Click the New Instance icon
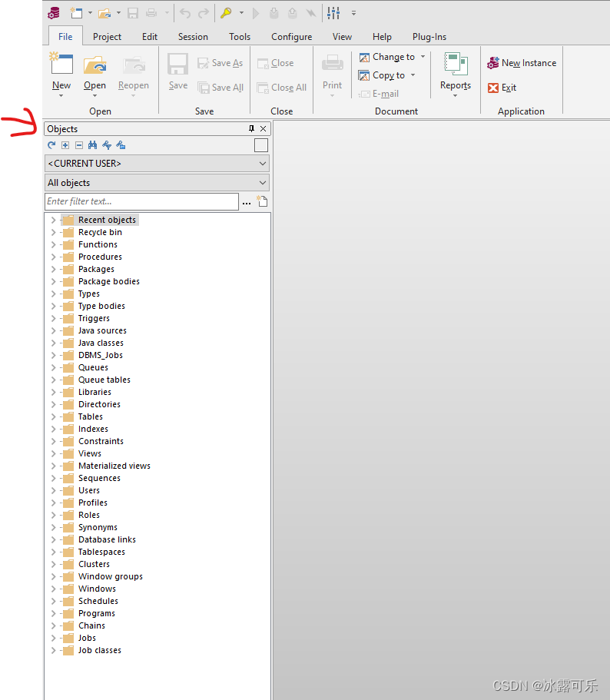610x700 pixels. pyautogui.click(x=493, y=63)
